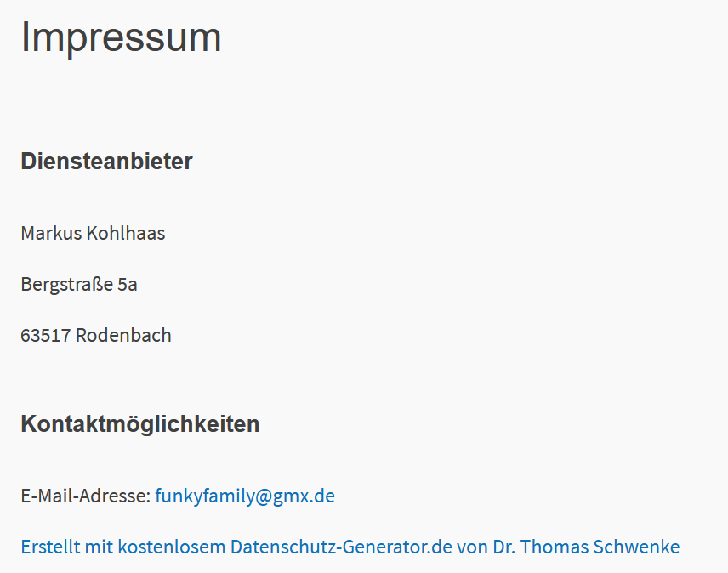Screen dimensions: 728x573
Task: Click the word Erstellt in the footer link
Action: point(49,547)
